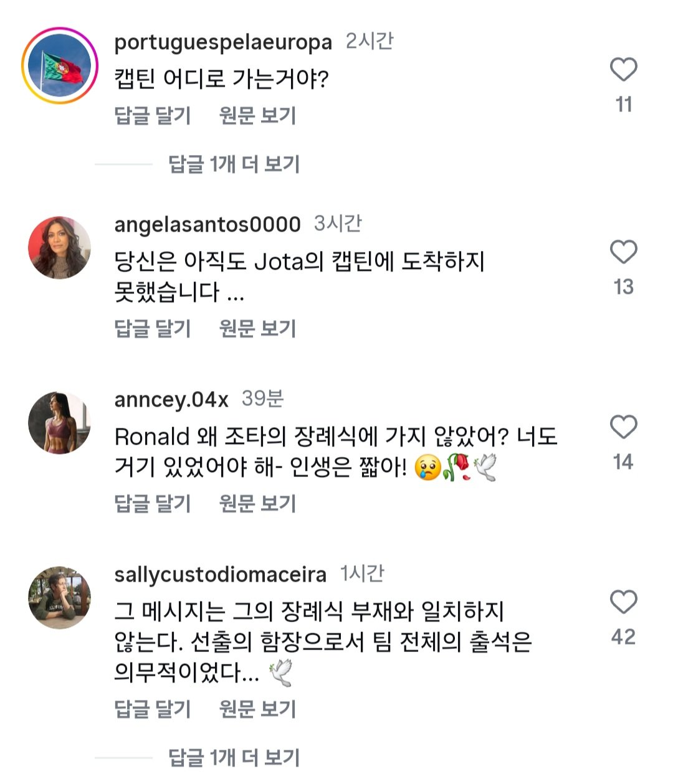
Task: Open portuguespelaeuropa's Portugal flag profile picture
Action: coord(60,65)
